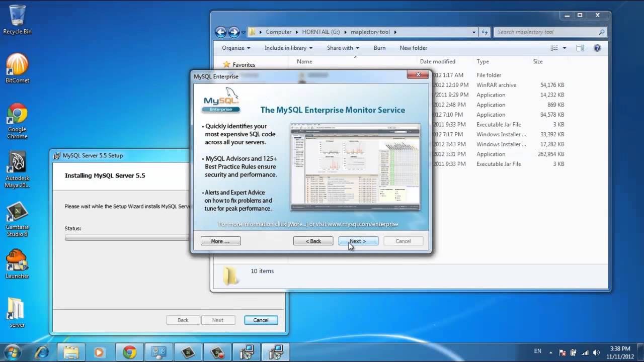Image resolution: width=644 pixels, height=362 pixels.
Task: Open the server folder shortcut on desktop
Action: pos(17,313)
